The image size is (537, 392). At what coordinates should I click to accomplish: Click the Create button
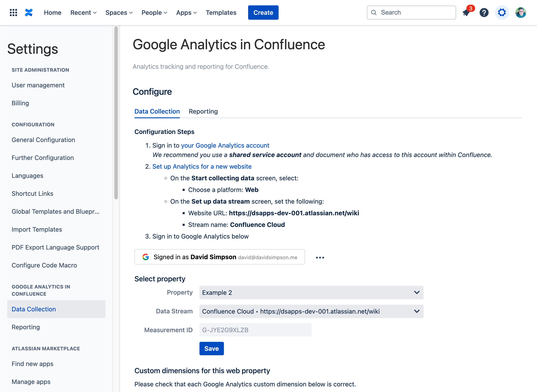(x=263, y=13)
